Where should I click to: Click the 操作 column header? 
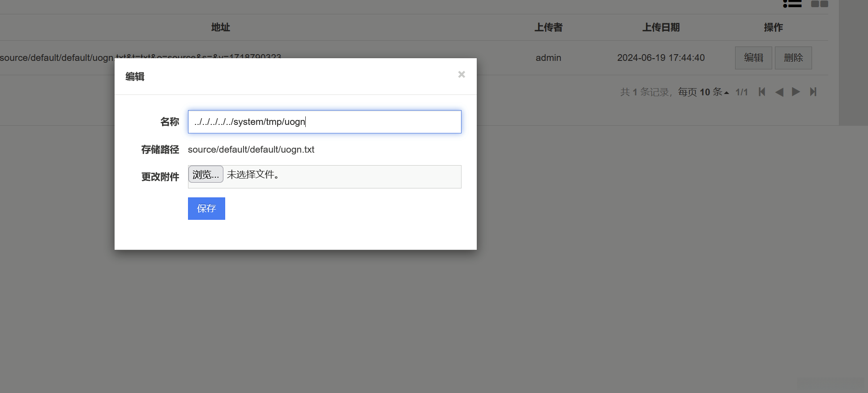pyautogui.click(x=773, y=27)
